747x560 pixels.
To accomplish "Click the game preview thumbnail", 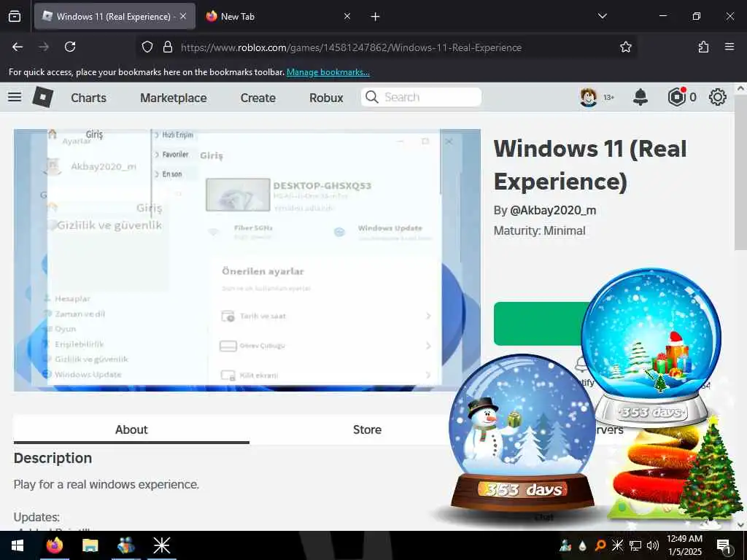I will click(247, 260).
